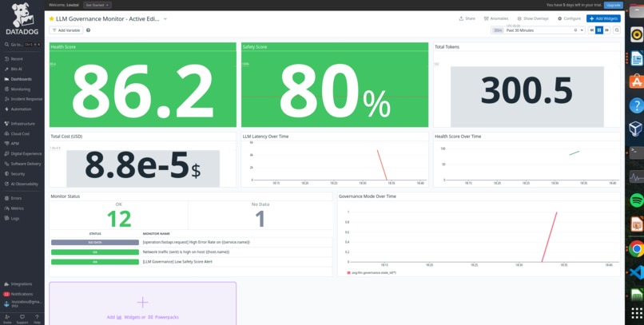Click the Integrations puzzle icon
The height and width of the screenshot is (325, 644).
click(6, 284)
